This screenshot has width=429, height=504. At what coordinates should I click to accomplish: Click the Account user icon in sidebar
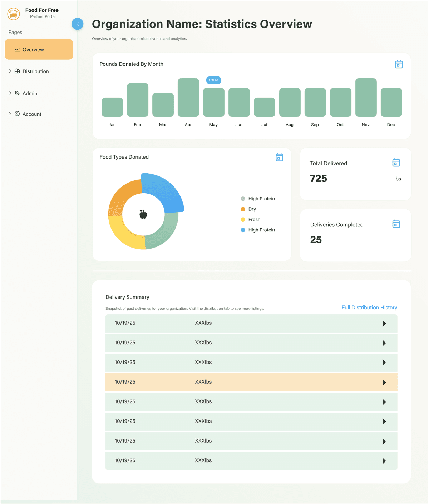pos(17,114)
